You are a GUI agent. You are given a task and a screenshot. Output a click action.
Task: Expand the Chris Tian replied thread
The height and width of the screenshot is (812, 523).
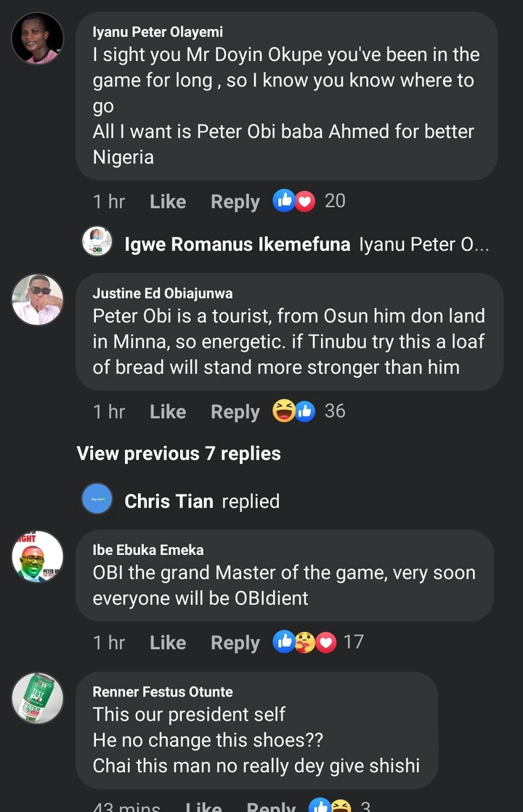202,501
